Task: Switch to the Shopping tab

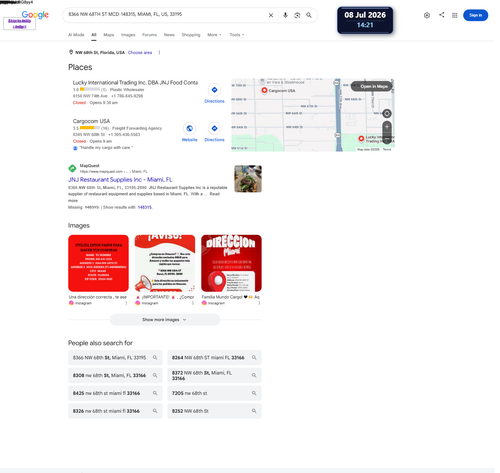Action: click(x=191, y=35)
